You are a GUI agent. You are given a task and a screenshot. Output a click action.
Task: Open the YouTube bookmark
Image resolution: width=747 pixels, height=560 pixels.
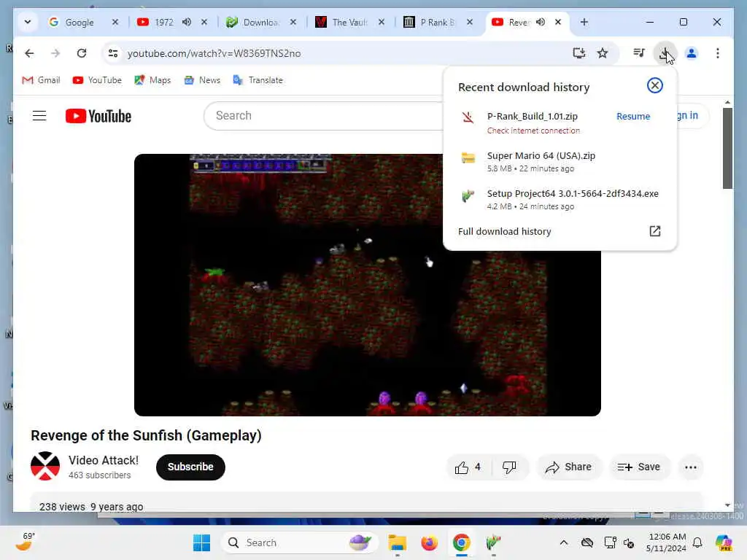(x=97, y=80)
